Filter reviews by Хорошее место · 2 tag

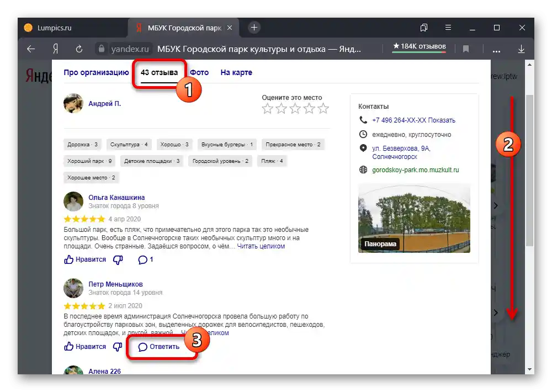pyautogui.click(x=91, y=178)
